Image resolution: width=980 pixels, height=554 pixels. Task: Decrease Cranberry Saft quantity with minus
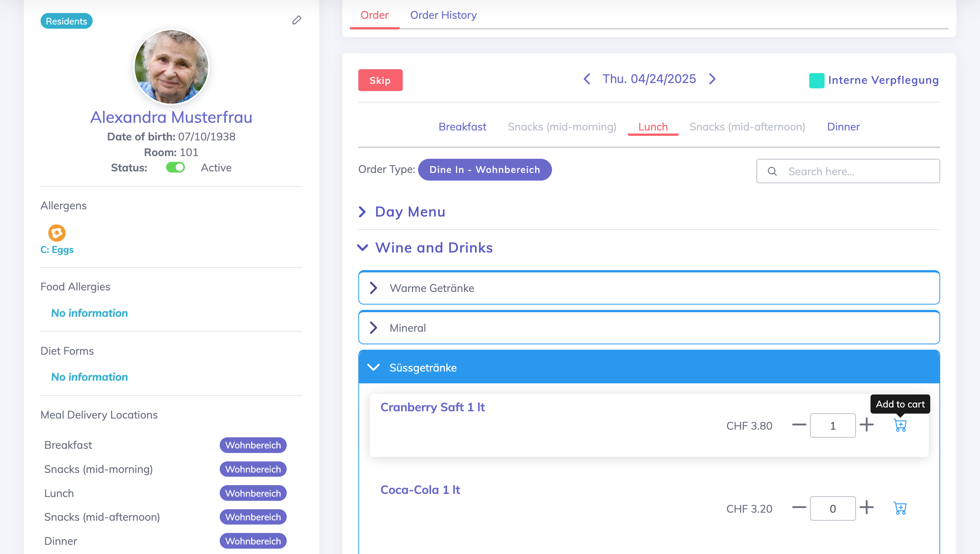tap(799, 425)
